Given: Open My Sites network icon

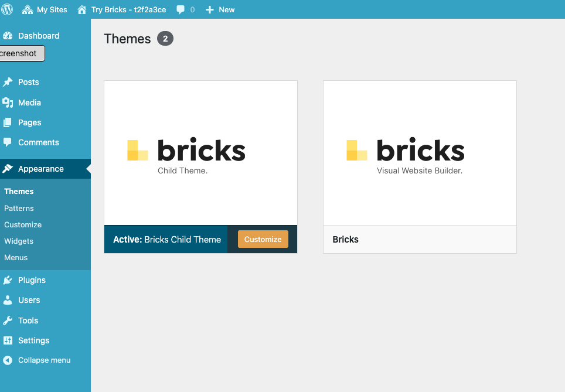Looking at the screenshot, I should (28, 10).
